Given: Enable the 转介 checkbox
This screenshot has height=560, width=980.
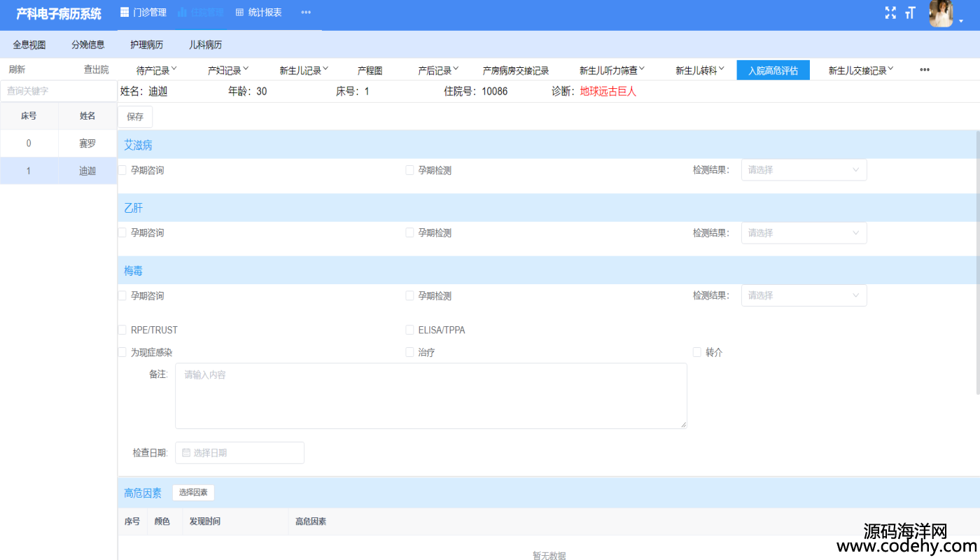Looking at the screenshot, I should (696, 352).
